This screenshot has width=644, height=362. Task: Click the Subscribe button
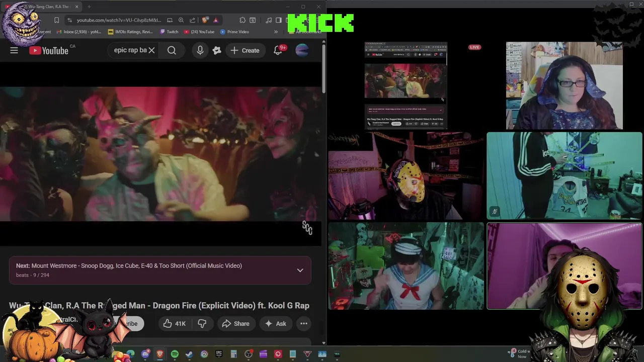pos(130,324)
